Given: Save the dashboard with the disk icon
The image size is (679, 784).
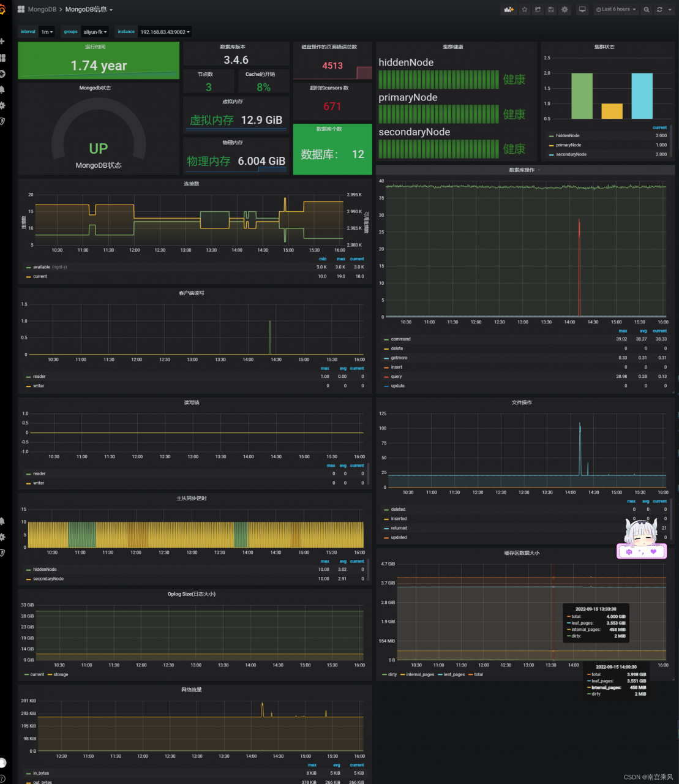Looking at the screenshot, I should click(551, 10).
